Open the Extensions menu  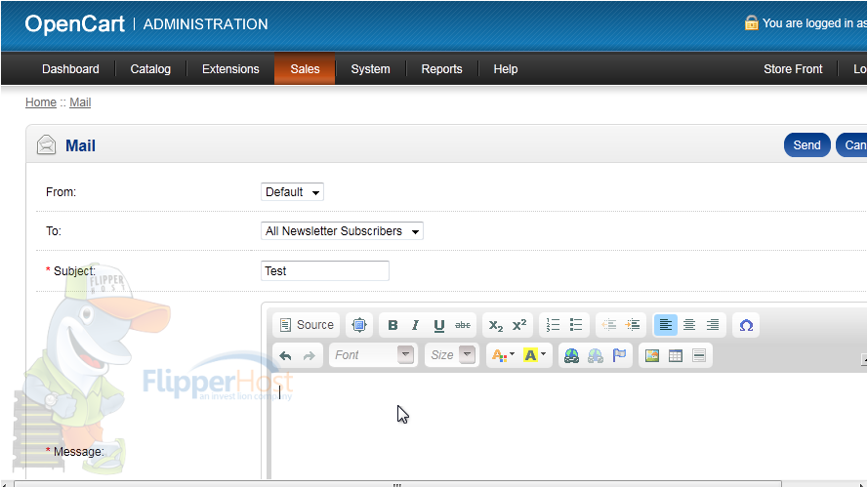[x=230, y=68]
